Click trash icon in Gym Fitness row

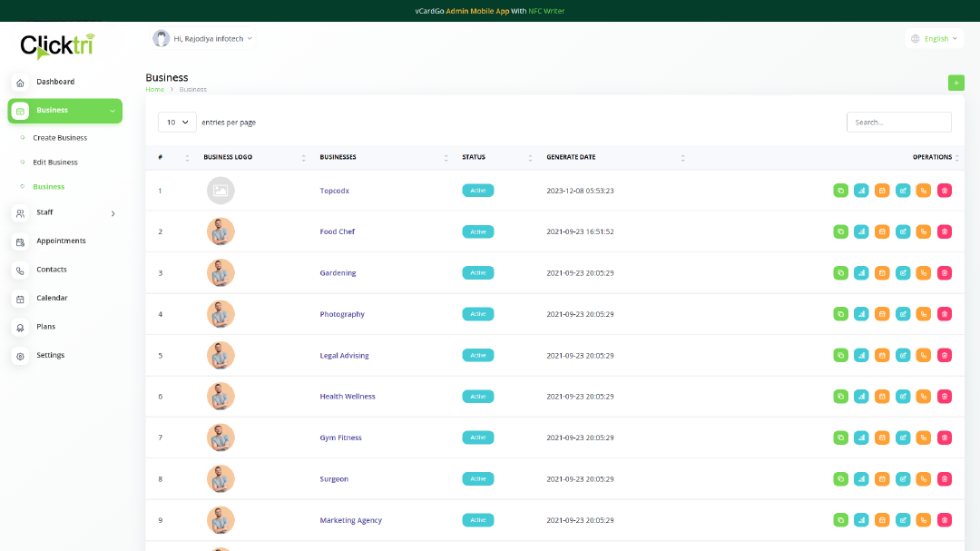[x=945, y=438]
